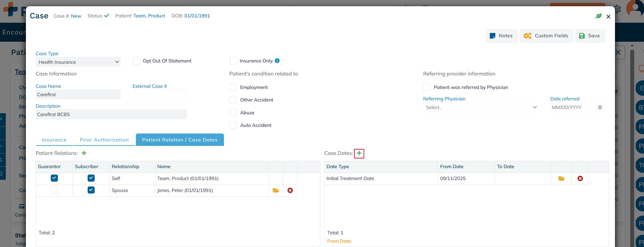Add a new patient relation with plus icon

point(84,153)
